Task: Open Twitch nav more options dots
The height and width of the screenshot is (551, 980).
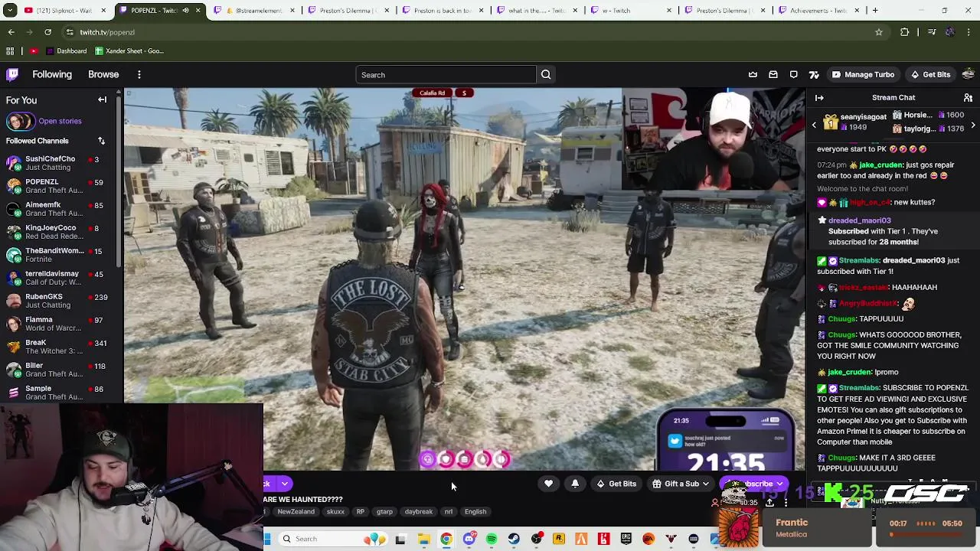Action: 139,74
